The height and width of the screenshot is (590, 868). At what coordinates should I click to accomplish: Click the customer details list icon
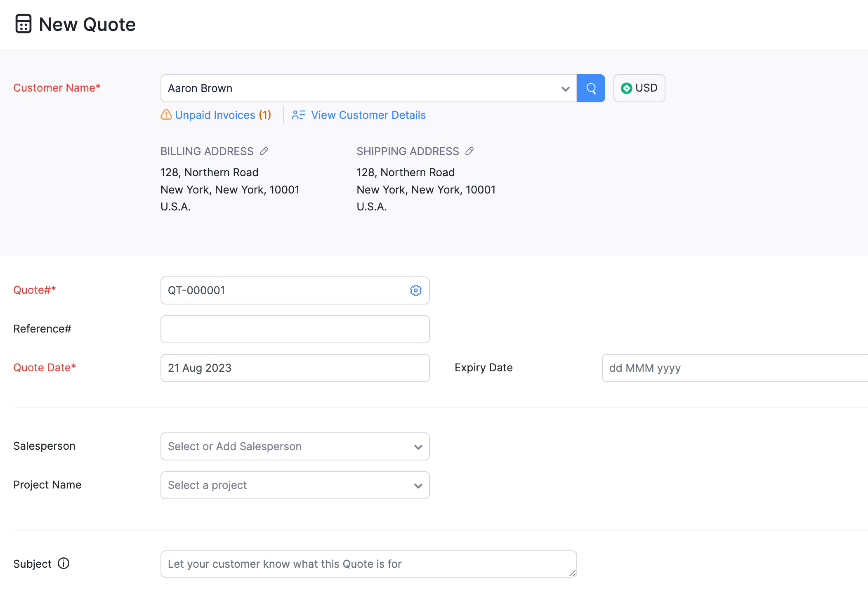click(x=298, y=115)
